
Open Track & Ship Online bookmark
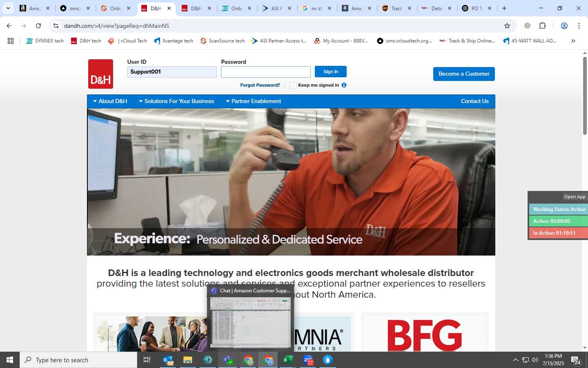click(x=467, y=41)
